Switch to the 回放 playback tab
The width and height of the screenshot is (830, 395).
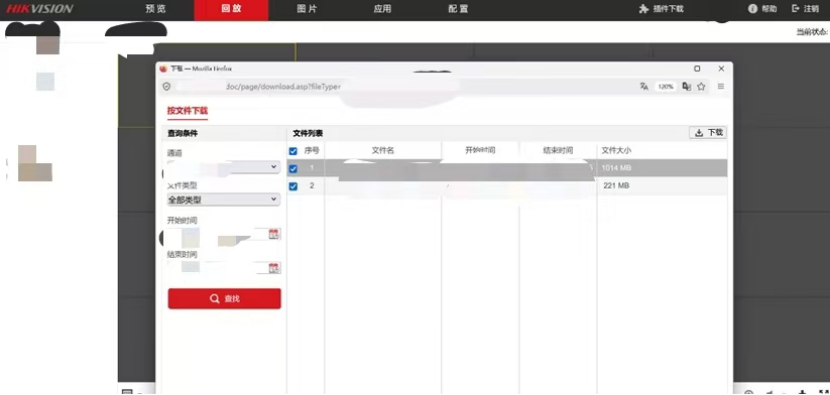[231, 10]
